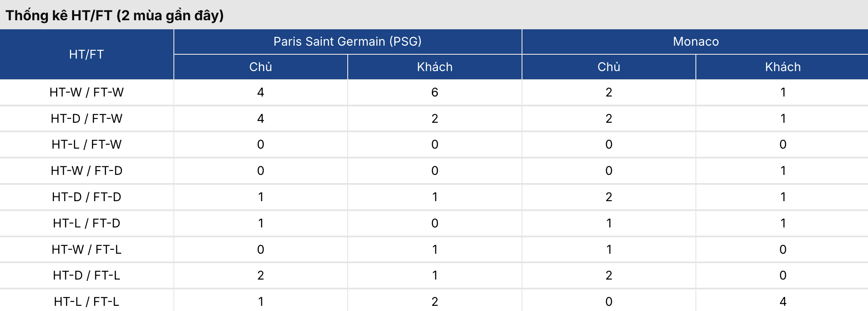Viewport: 868px width, 311px height.
Task: Click the "Chủ" subheader under Monaco
Action: tap(609, 67)
